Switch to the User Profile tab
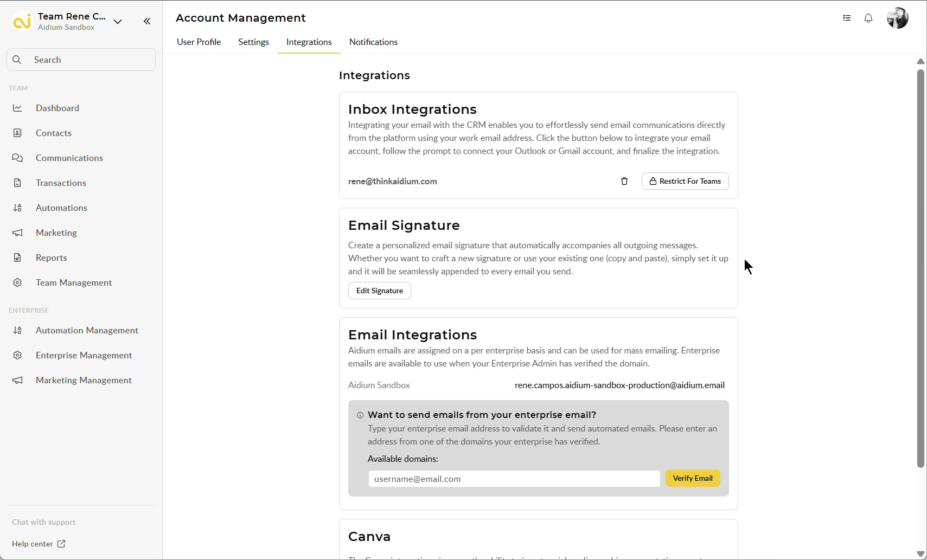The height and width of the screenshot is (560, 927). pos(199,42)
